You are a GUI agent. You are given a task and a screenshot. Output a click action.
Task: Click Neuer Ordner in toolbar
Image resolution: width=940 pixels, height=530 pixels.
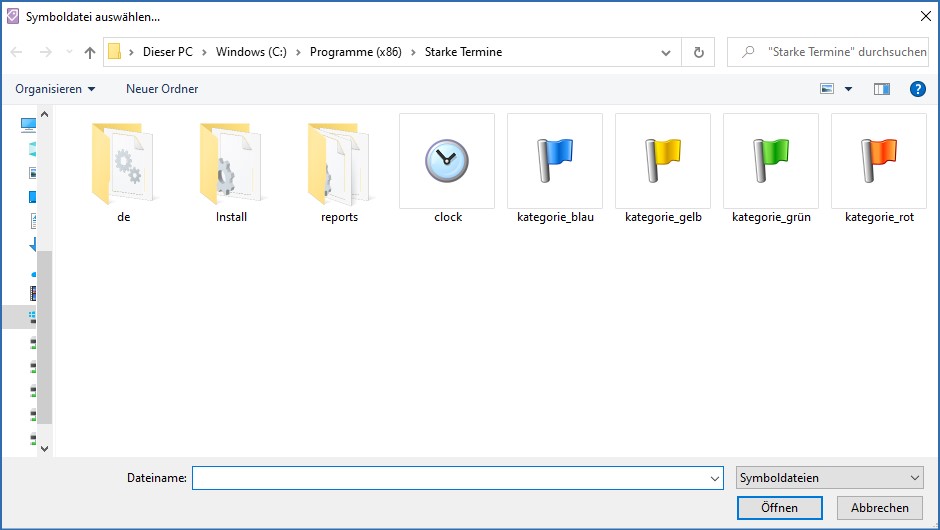(x=162, y=89)
